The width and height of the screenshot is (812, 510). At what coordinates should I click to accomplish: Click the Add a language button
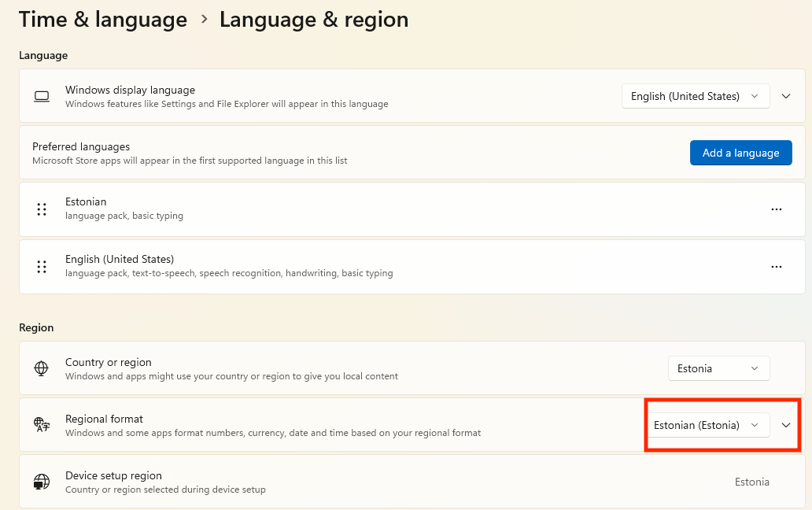740,153
